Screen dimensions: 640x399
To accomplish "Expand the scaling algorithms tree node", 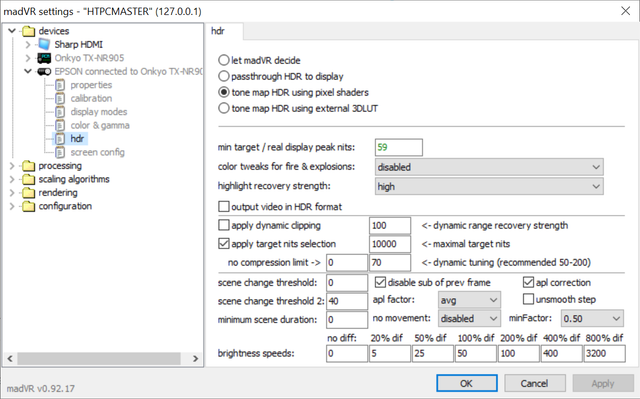I will point(12,179).
